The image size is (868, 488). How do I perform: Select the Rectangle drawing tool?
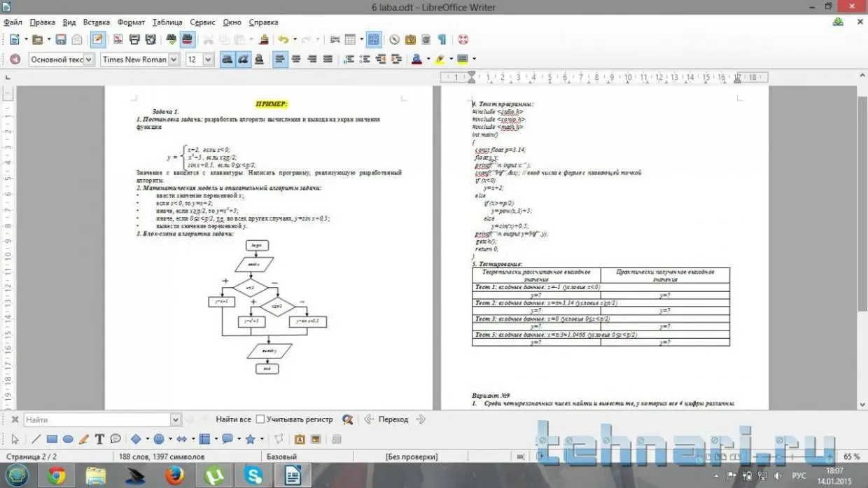[52, 440]
